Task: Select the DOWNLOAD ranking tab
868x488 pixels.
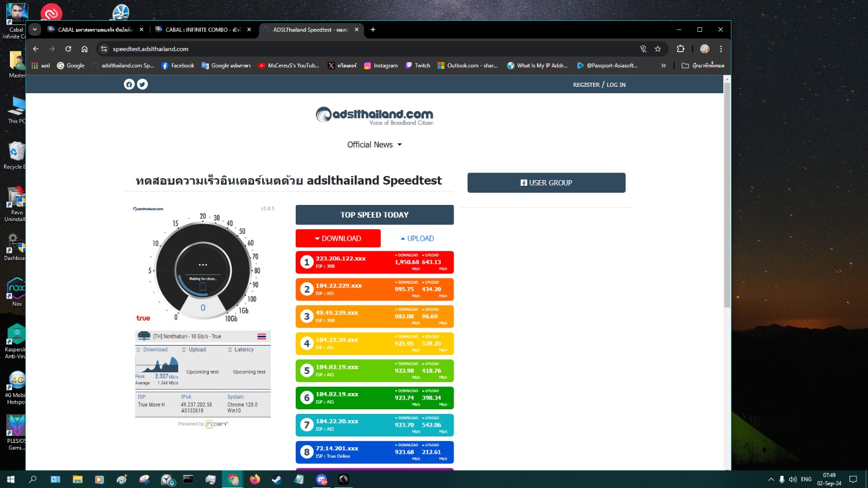Action: click(x=338, y=239)
